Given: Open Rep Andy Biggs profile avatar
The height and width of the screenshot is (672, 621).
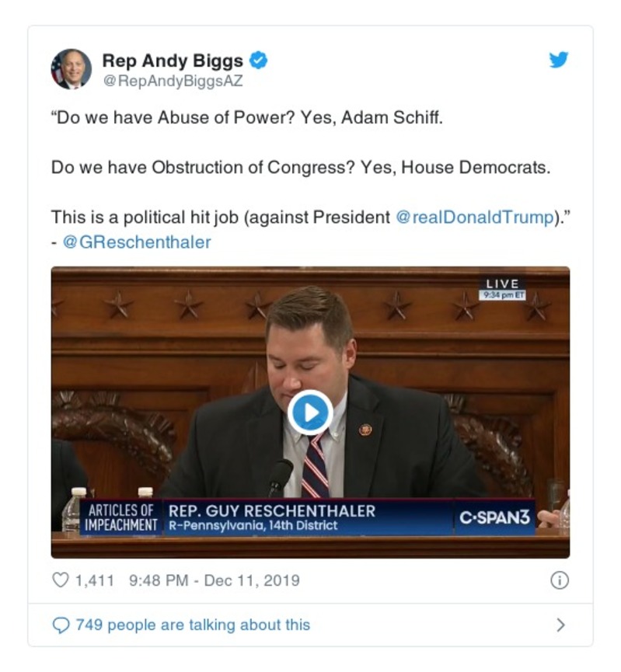Looking at the screenshot, I should 71,68.
